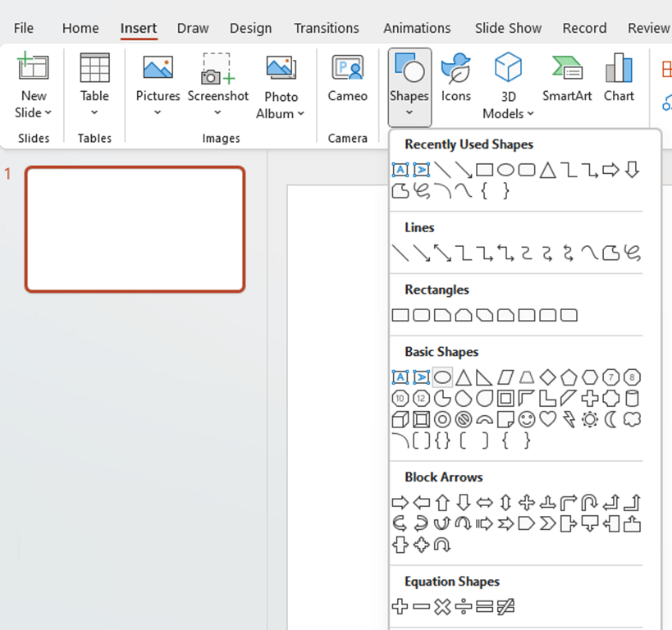The width and height of the screenshot is (672, 630).
Task: Select the Cube shape in Basic Shapes
Action: tap(400, 419)
